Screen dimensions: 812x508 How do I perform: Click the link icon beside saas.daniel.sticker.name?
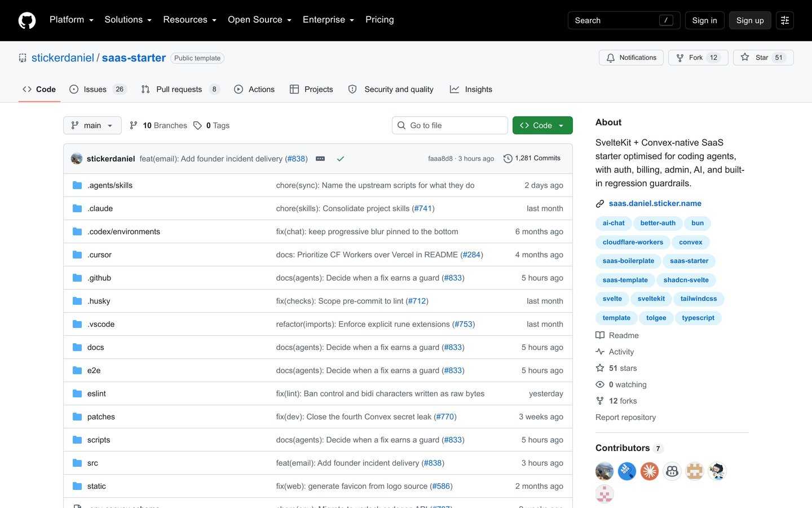tap(600, 204)
